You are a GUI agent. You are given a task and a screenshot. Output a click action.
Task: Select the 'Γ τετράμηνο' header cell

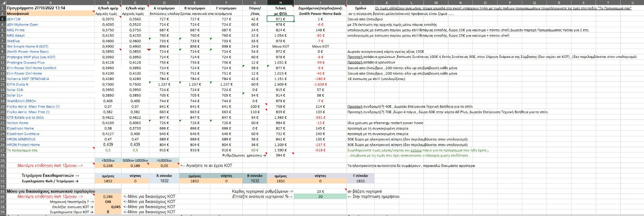click(x=227, y=8)
